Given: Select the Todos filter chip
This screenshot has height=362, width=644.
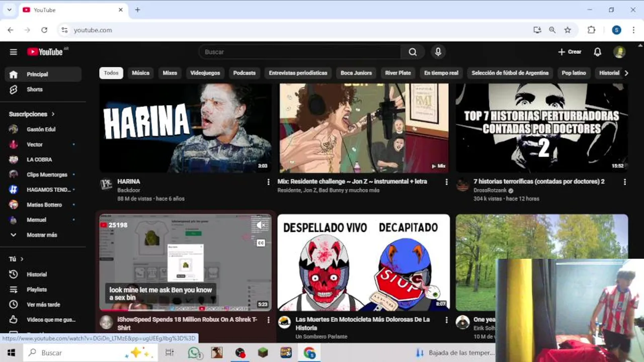Looking at the screenshot, I should (x=111, y=73).
